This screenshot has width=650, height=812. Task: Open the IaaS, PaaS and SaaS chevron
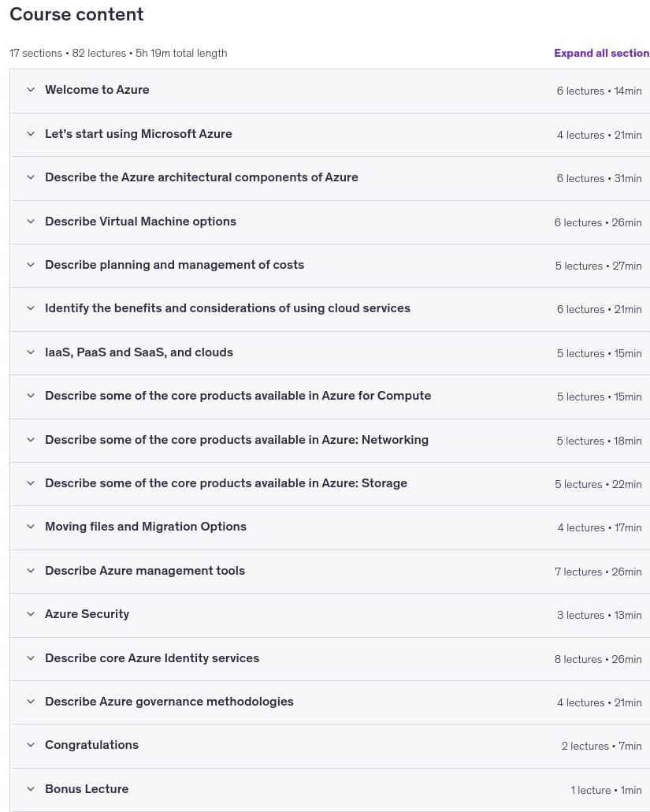click(31, 352)
